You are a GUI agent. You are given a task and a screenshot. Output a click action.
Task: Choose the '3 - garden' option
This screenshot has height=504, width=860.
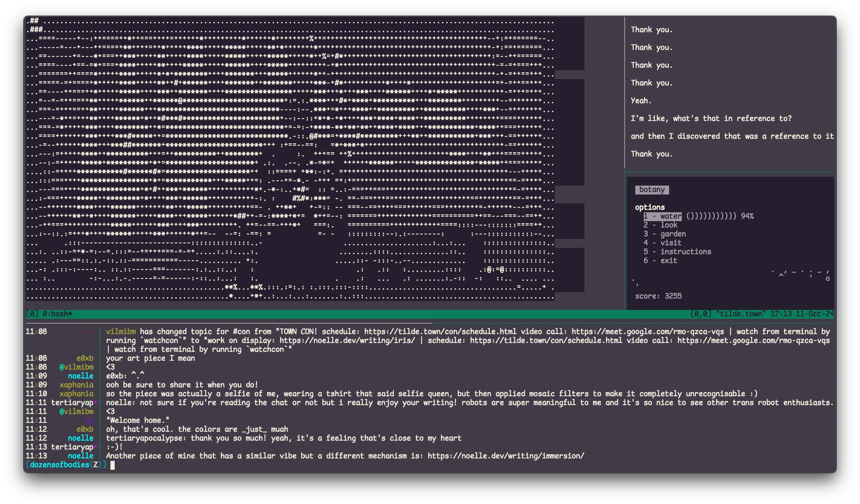(x=664, y=234)
